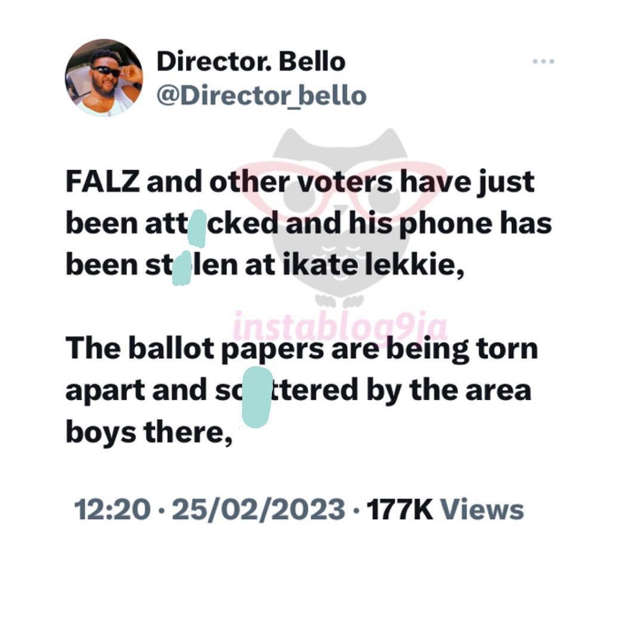Click the blue scribble covering "stolen"
The height and width of the screenshot is (644, 644).
coord(181,268)
